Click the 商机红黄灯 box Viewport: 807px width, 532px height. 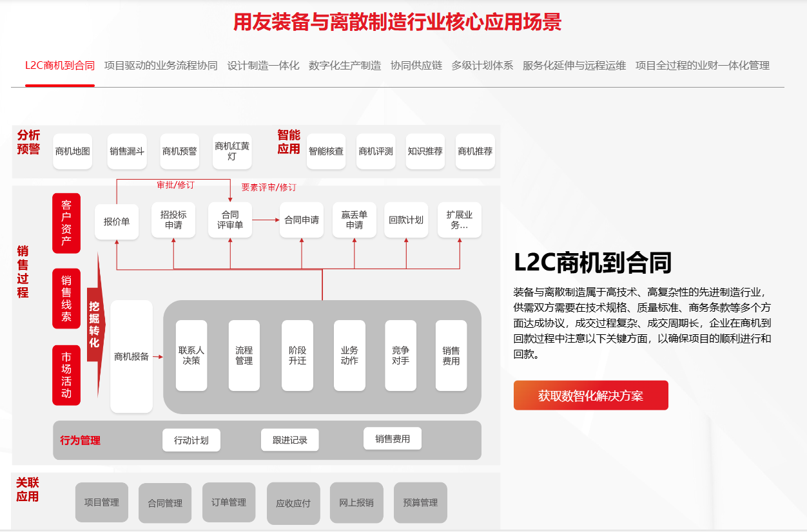point(232,151)
